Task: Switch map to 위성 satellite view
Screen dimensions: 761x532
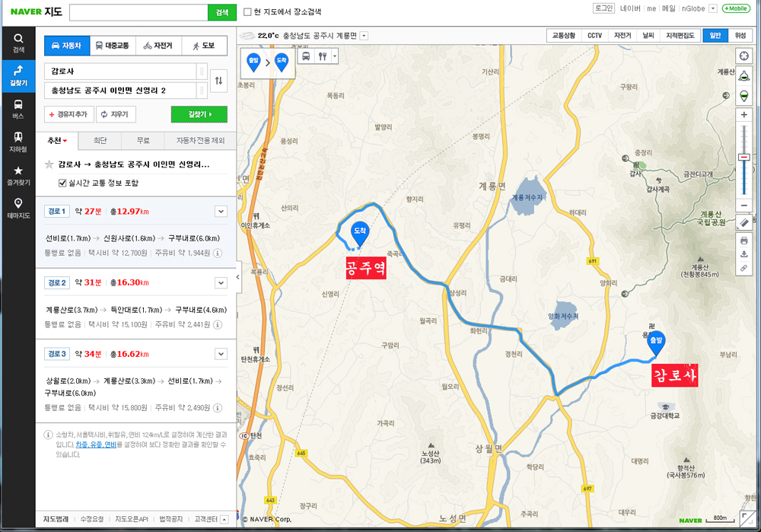Action: pos(740,36)
